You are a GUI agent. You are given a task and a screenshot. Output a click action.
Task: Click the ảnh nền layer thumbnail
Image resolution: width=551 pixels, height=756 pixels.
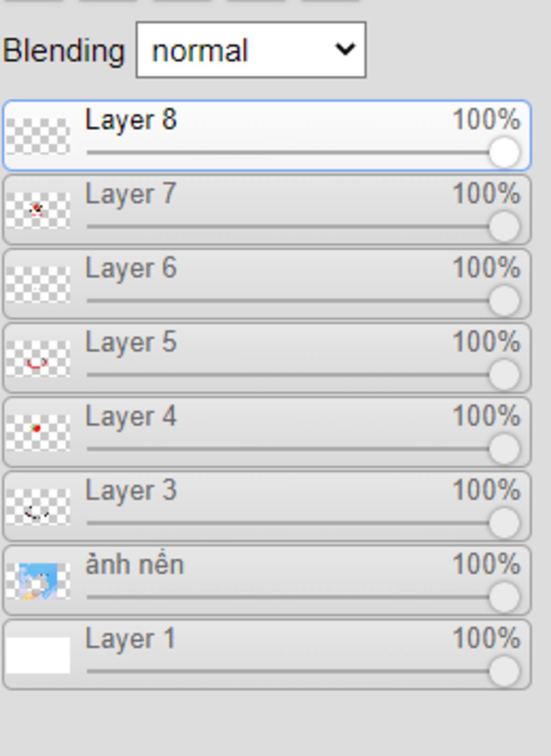(x=38, y=581)
